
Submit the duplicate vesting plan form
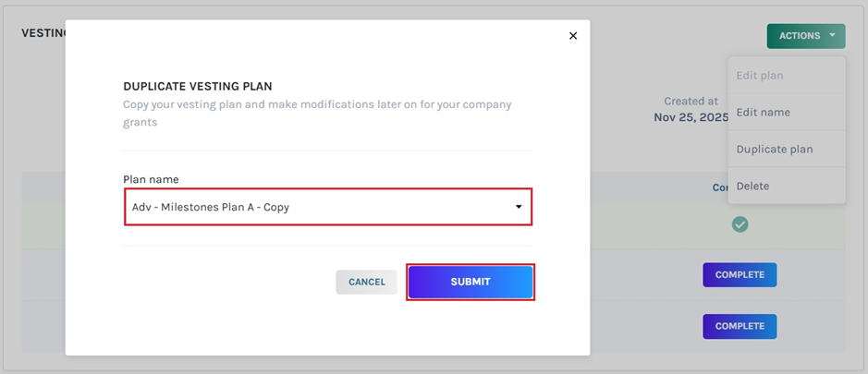pos(471,282)
